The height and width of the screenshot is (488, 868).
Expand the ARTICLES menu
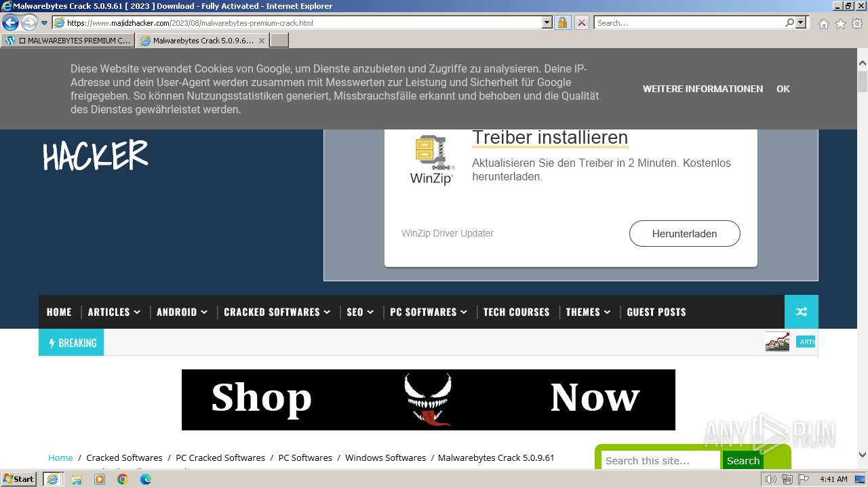click(x=114, y=312)
